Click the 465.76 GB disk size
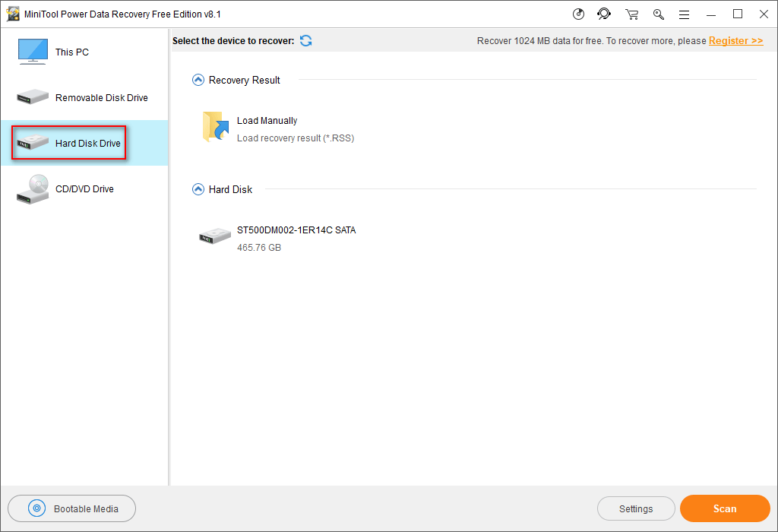This screenshot has height=532, width=778. [259, 247]
